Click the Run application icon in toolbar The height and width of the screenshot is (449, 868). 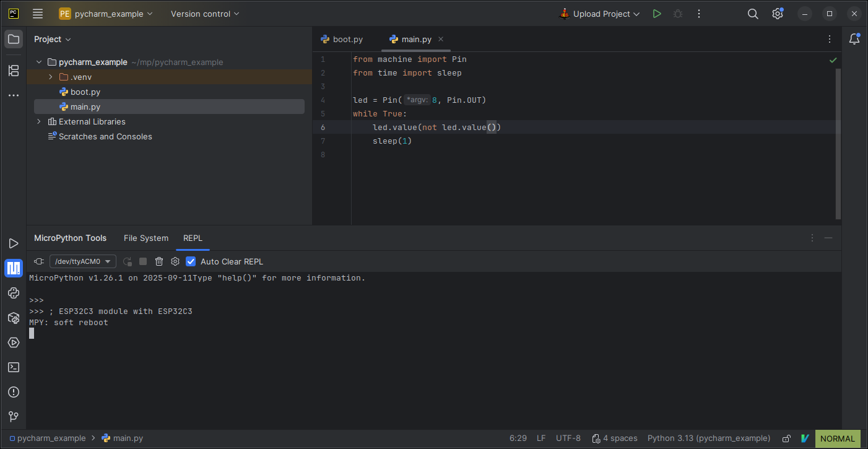[x=657, y=13]
